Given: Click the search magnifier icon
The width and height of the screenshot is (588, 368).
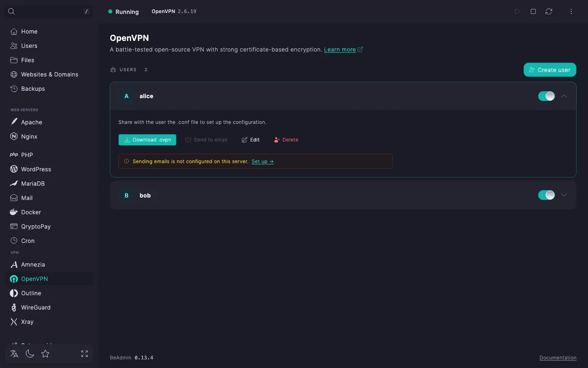Looking at the screenshot, I should click(x=11, y=11).
